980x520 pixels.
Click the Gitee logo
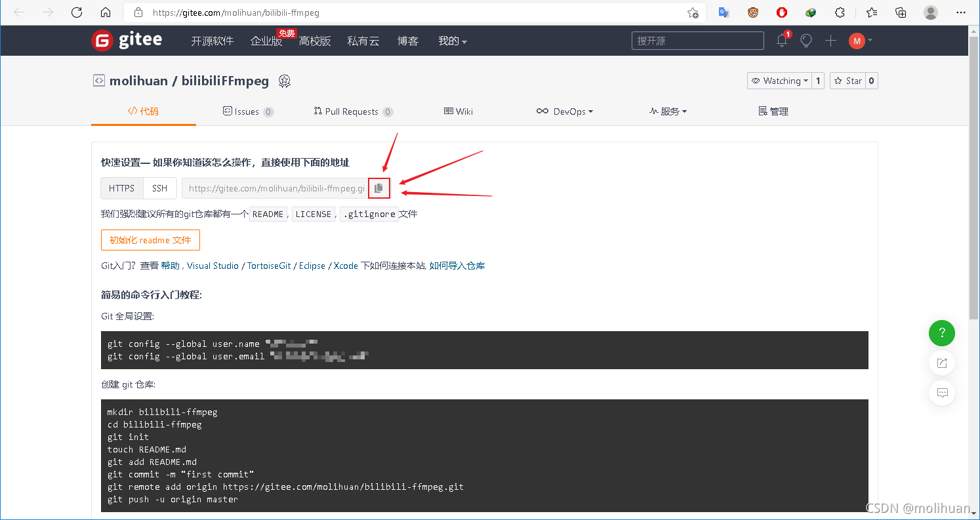127,41
